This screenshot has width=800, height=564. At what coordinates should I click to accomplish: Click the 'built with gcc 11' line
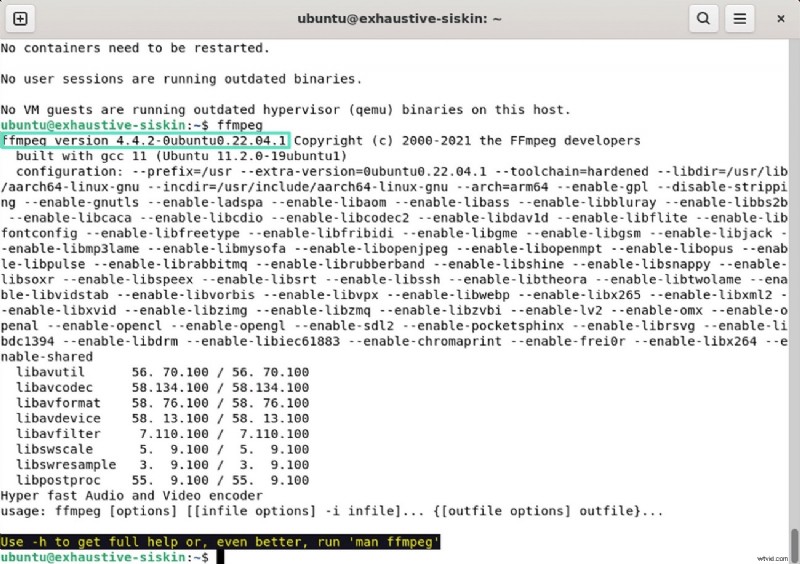(181, 156)
